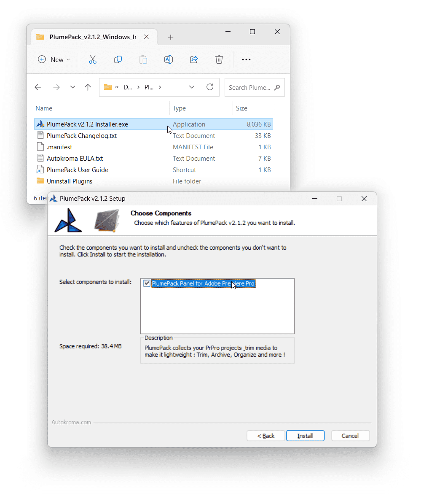Click the Delete trash icon
The height and width of the screenshot is (504, 421).
point(219,59)
